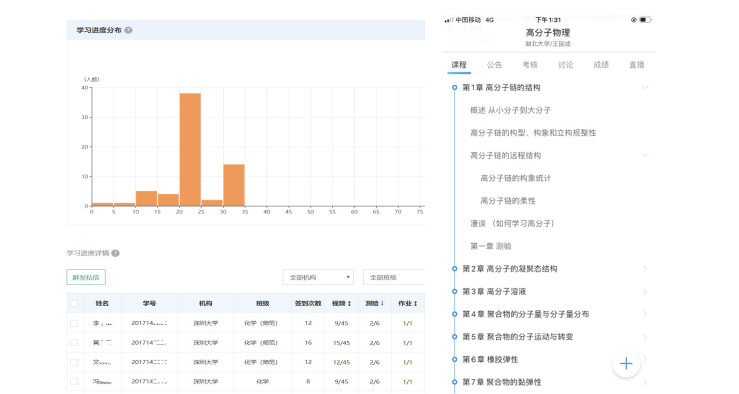Click orange bar in the 10-15 range
The image size is (739, 394).
point(146,198)
